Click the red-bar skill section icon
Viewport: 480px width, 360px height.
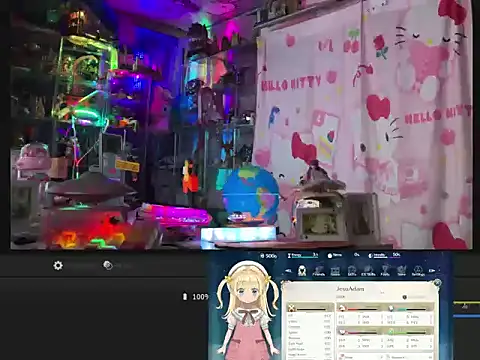point(342,308)
